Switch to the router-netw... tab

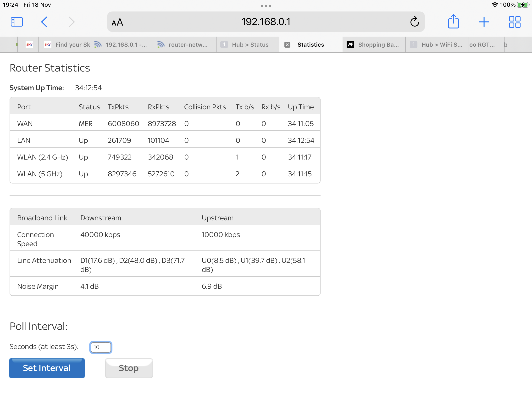point(185,44)
